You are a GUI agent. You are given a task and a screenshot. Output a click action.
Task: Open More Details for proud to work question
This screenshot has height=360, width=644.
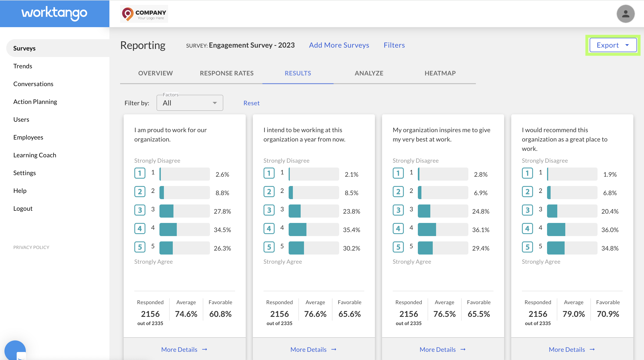click(184, 349)
